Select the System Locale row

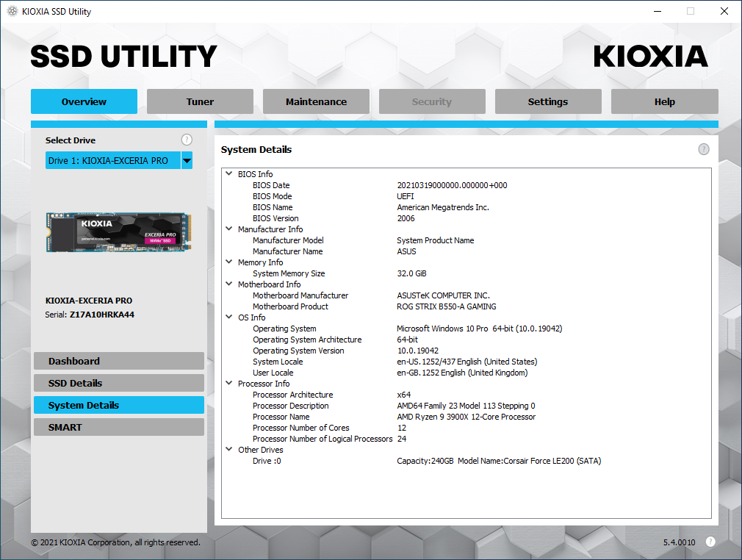tap(466, 362)
